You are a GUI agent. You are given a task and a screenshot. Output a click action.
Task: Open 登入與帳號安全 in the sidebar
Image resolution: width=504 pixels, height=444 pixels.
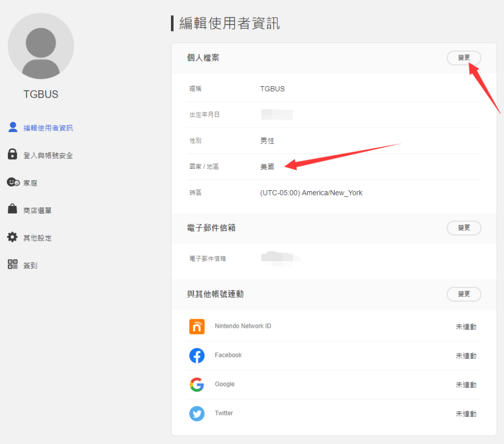(48, 156)
